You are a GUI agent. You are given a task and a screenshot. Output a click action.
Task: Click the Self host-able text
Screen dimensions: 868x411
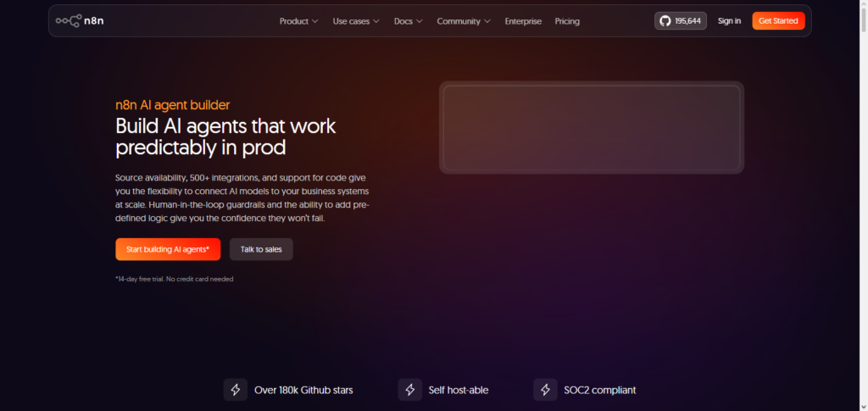point(459,390)
